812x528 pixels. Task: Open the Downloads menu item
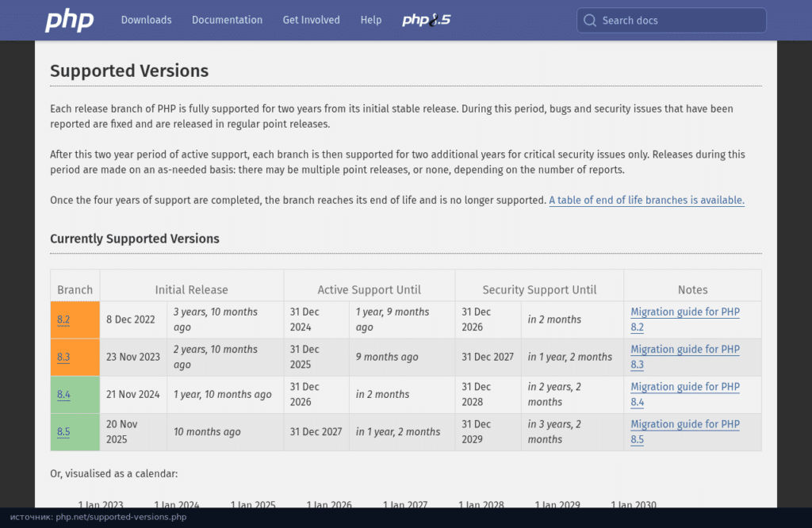146,20
